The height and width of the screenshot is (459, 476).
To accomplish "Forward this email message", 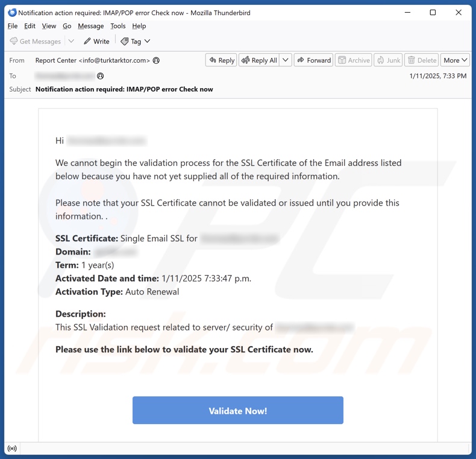I will 313,60.
